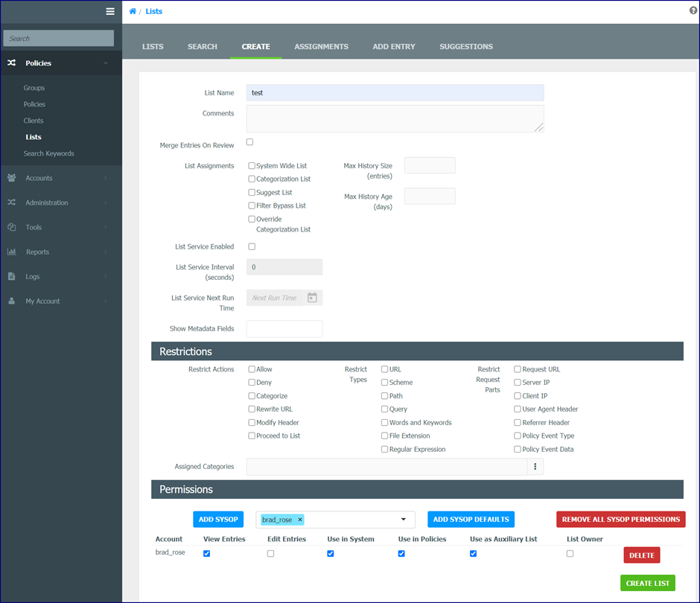Delete the brad_rose permission row

(642, 555)
